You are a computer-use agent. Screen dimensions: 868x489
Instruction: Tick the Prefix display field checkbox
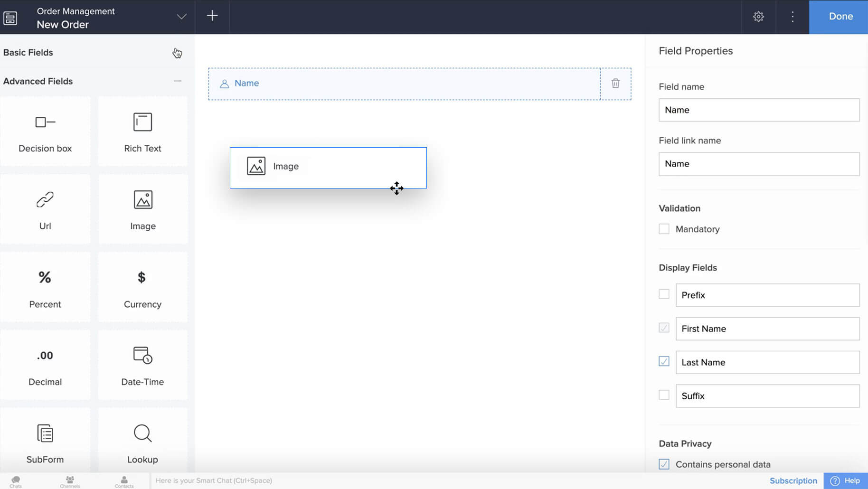pos(664,294)
